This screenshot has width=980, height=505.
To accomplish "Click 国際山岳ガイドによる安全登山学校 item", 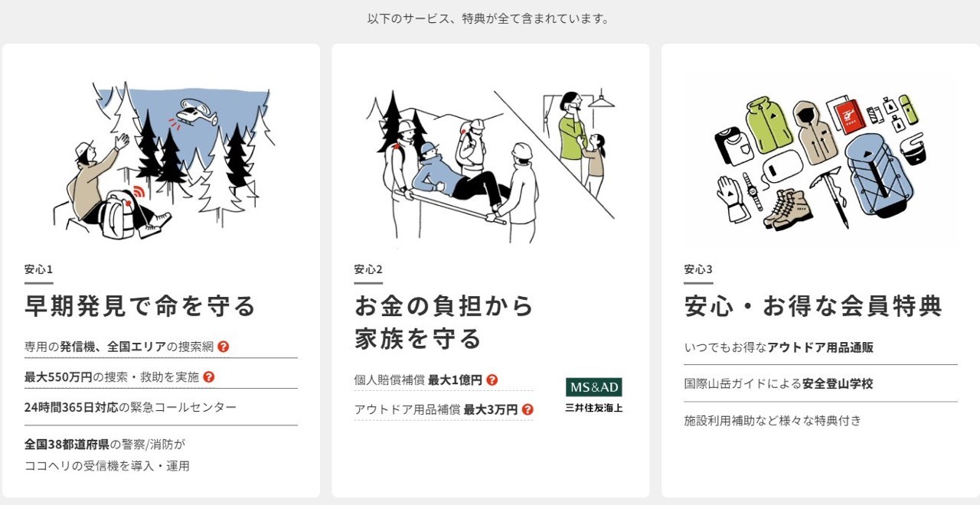I will [779, 383].
